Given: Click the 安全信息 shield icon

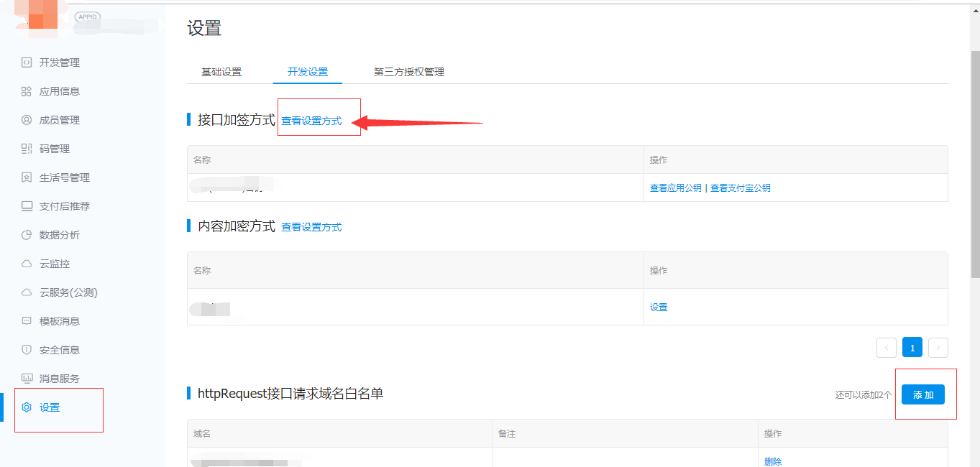Looking at the screenshot, I should [27, 350].
